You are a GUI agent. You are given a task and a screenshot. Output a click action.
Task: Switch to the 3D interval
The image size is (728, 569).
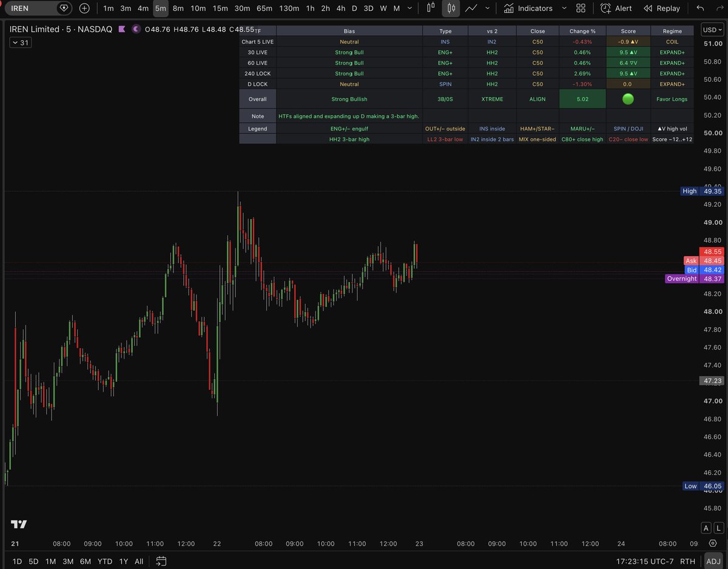[x=368, y=8]
